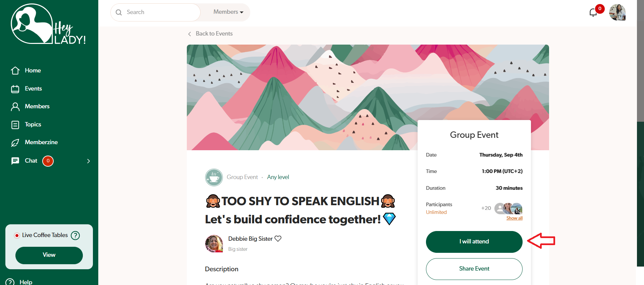Go back using the Back to Events chevron
This screenshot has width=644, height=285.
pyautogui.click(x=190, y=34)
